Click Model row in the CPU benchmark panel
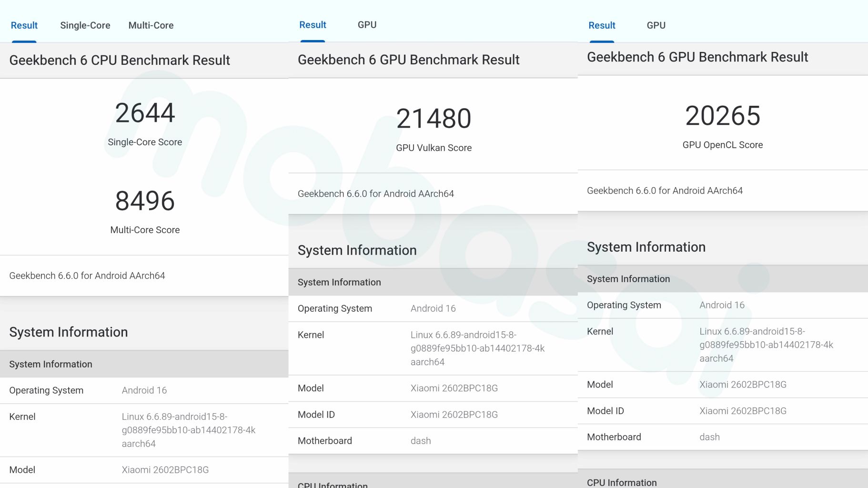Image resolution: width=868 pixels, height=488 pixels. [x=144, y=470]
